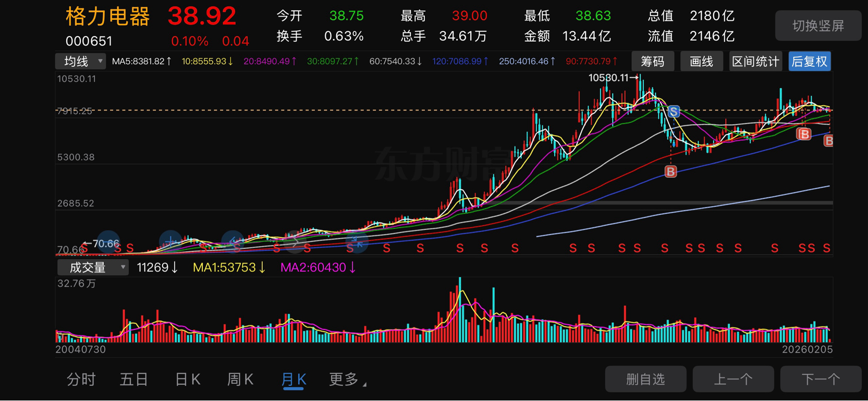The width and height of the screenshot is (868, 401).
Task: Click the 今开 value 38.75
Action: 347,16
